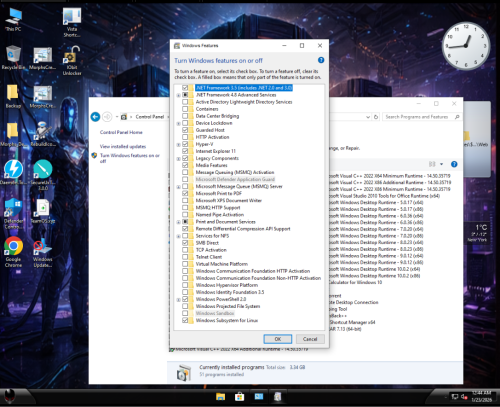Toggle the Media Features checkbox

tap(185, 165)
